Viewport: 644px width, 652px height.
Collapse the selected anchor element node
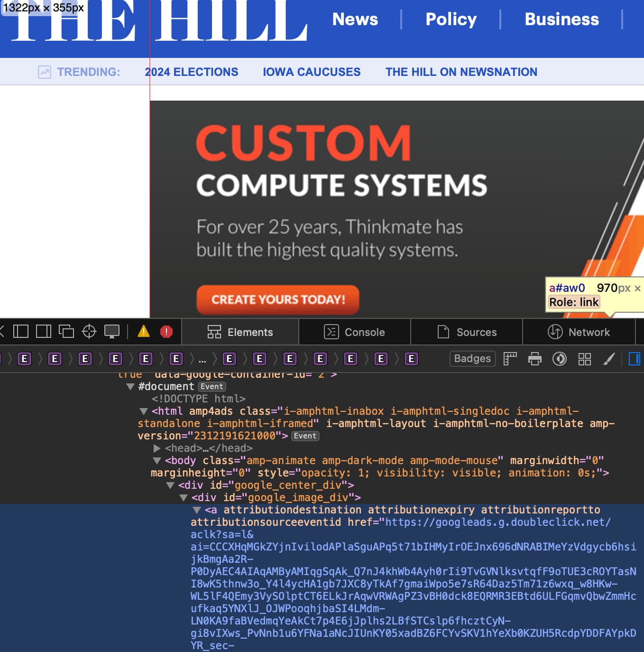197,510
